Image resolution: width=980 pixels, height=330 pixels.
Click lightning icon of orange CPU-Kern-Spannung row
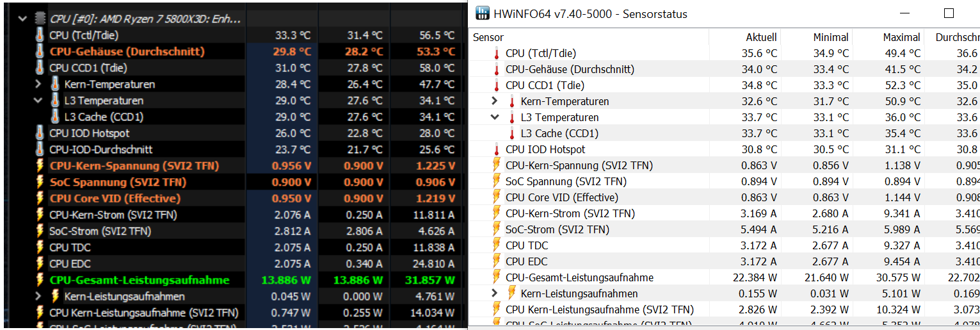[40, 166]
